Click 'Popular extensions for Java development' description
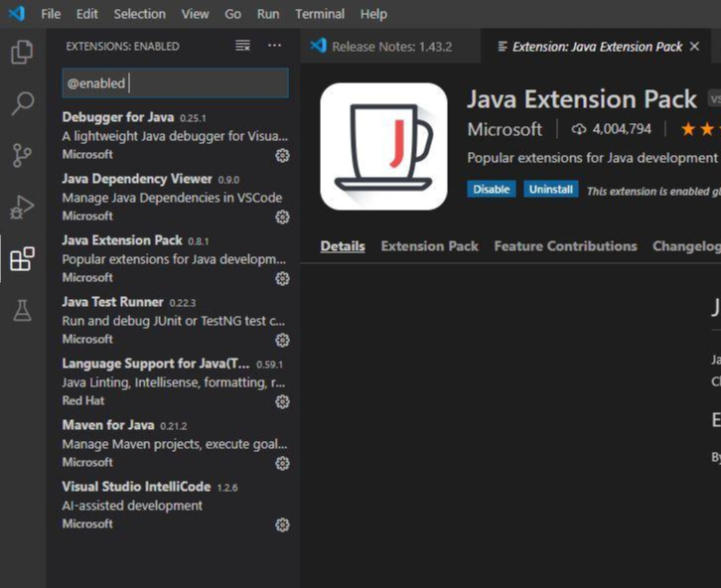Screen dimensions: 721x588 click(x=593, y=158)
